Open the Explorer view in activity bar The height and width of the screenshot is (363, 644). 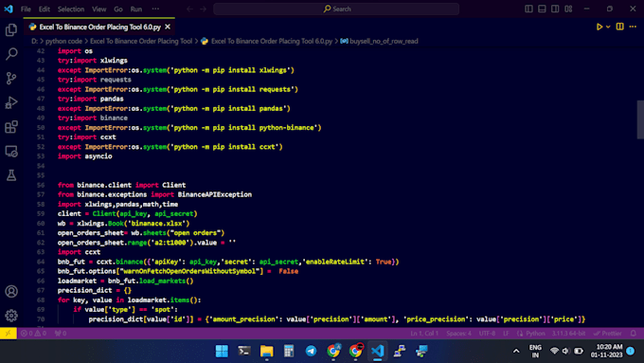pyautogui.click(x=11, y=29)
